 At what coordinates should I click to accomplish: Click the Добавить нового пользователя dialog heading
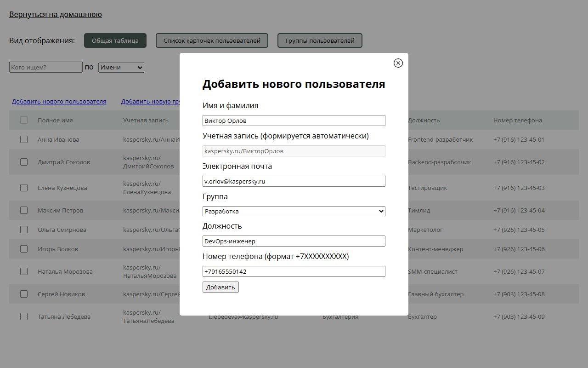(294, 84)
